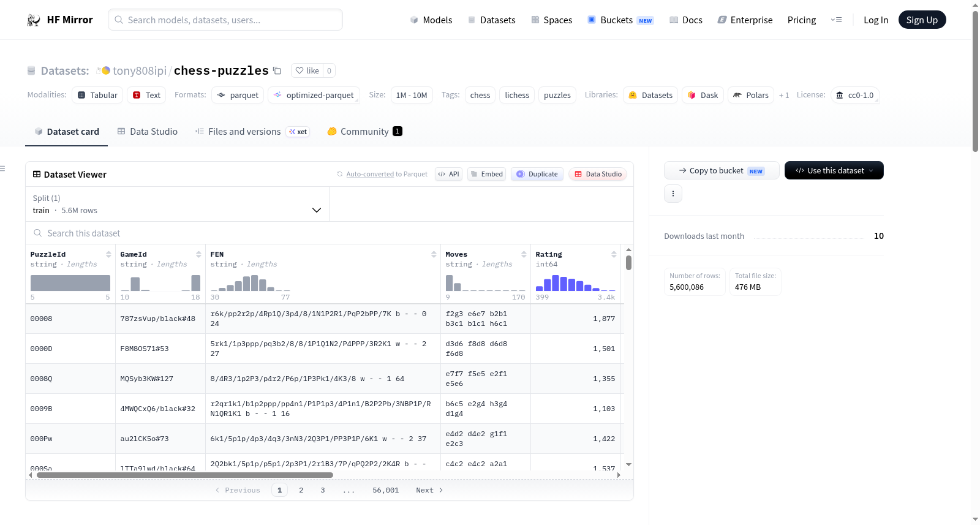Viewport: 980px width, 525px height.
Task: Click the Datasets stack icon beside title
Action: point(31,70)
